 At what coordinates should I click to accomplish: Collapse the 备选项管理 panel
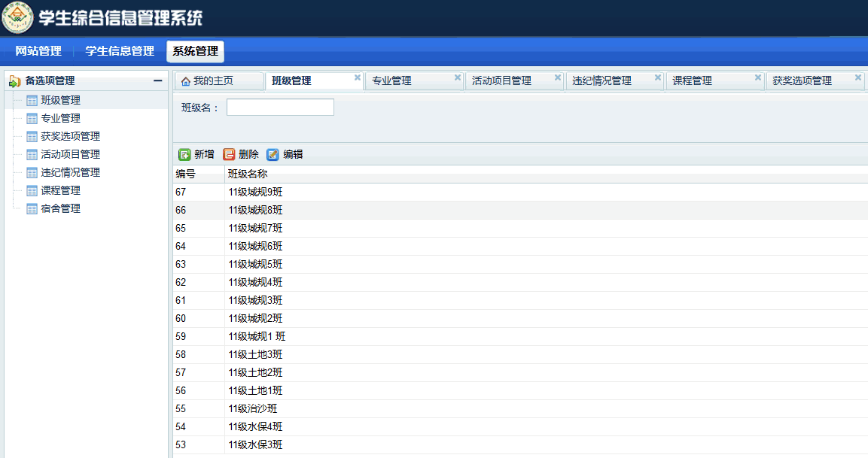(157, 81)
